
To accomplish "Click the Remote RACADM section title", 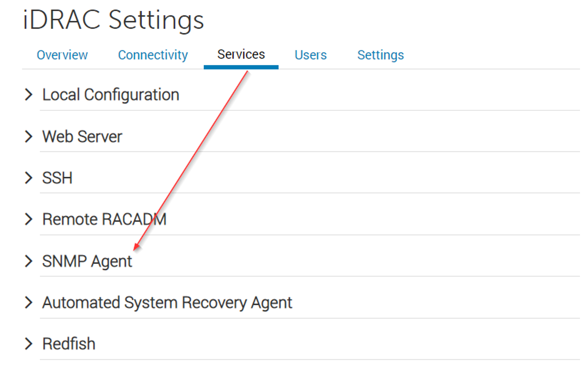I will [104, 220].
